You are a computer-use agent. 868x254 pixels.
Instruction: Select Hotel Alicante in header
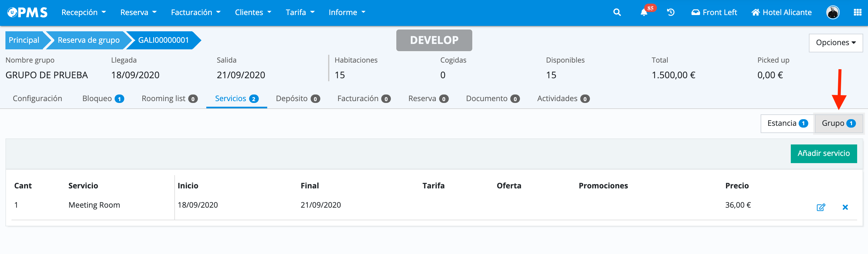(781, 12)
